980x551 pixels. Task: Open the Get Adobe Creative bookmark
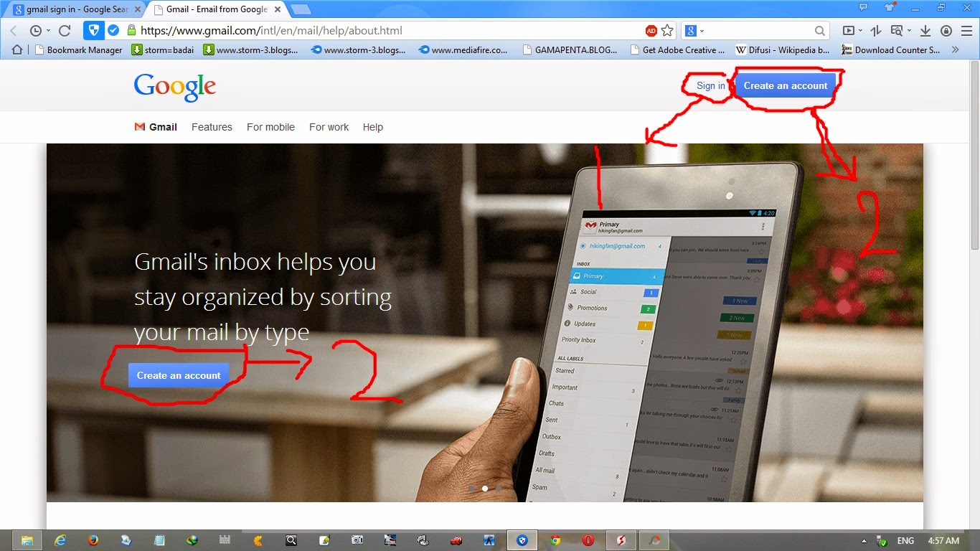click(678, 50)
